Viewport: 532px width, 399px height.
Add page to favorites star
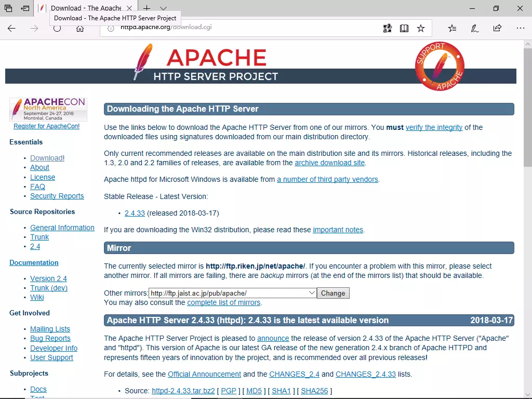(421, 29)
